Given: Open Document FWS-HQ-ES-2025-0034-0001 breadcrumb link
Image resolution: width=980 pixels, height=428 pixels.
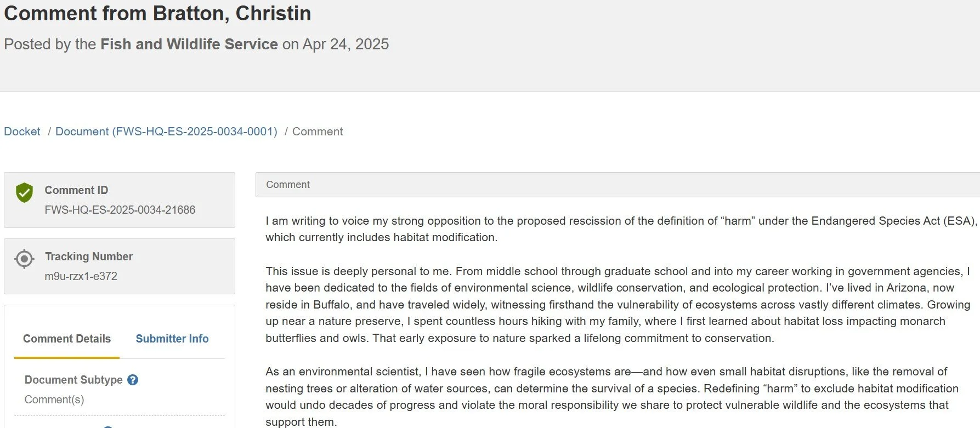Looking at the screenshot, I should tap(166, 132).
